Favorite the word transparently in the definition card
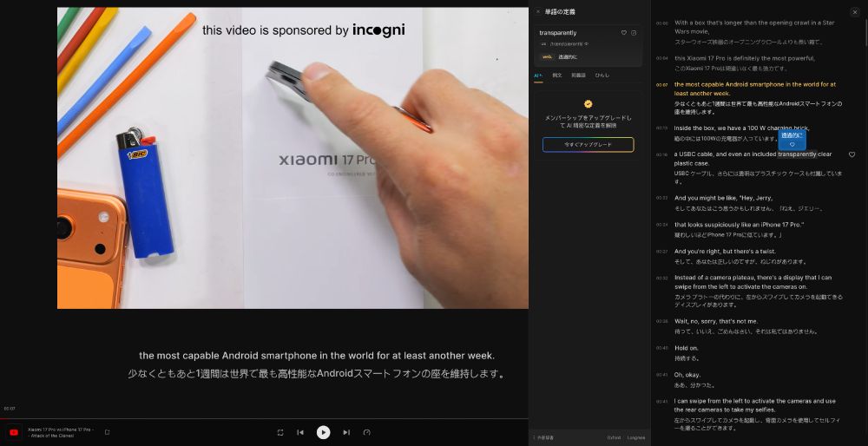This screenshot has height=446, width=868. [x=624, y=33]
